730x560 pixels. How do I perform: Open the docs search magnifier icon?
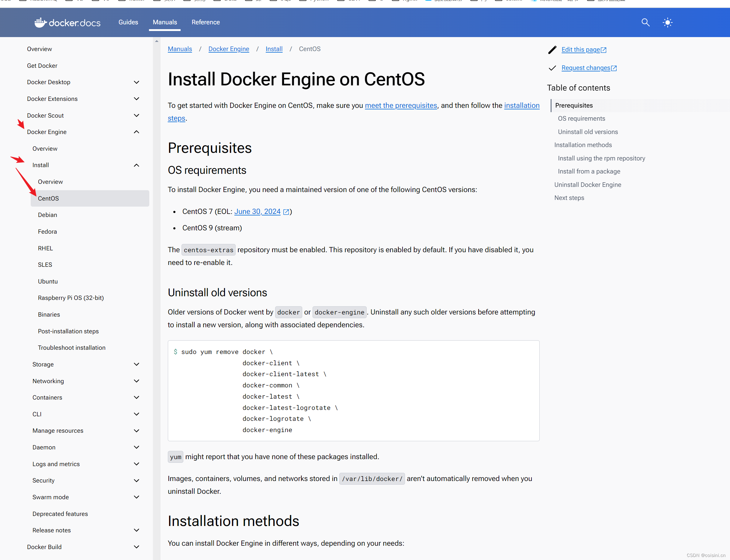(x=645, y=22)
